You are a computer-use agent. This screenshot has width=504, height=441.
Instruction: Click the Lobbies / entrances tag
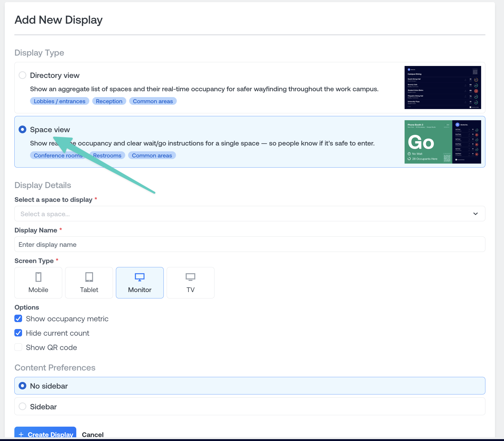click(59, 101)
